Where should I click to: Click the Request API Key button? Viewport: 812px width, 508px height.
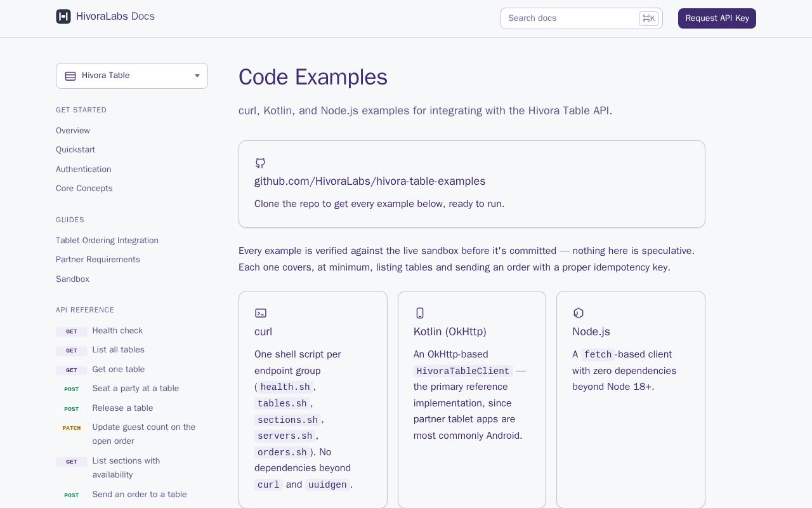717,18
